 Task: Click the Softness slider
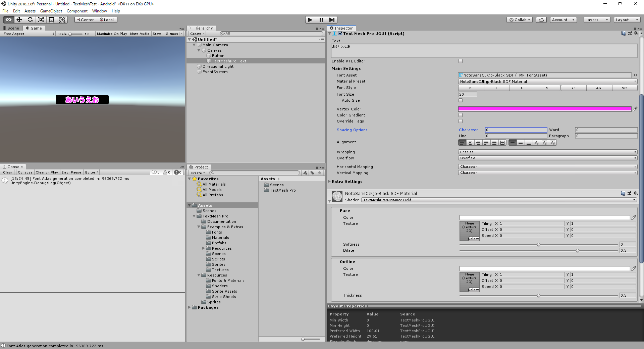coord(539,245)
